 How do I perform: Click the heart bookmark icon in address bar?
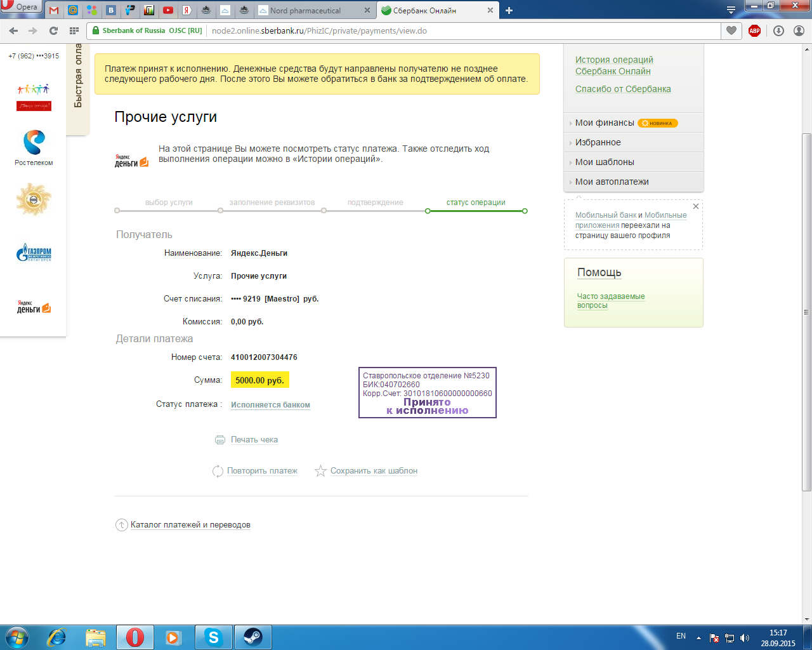(731, 30)
